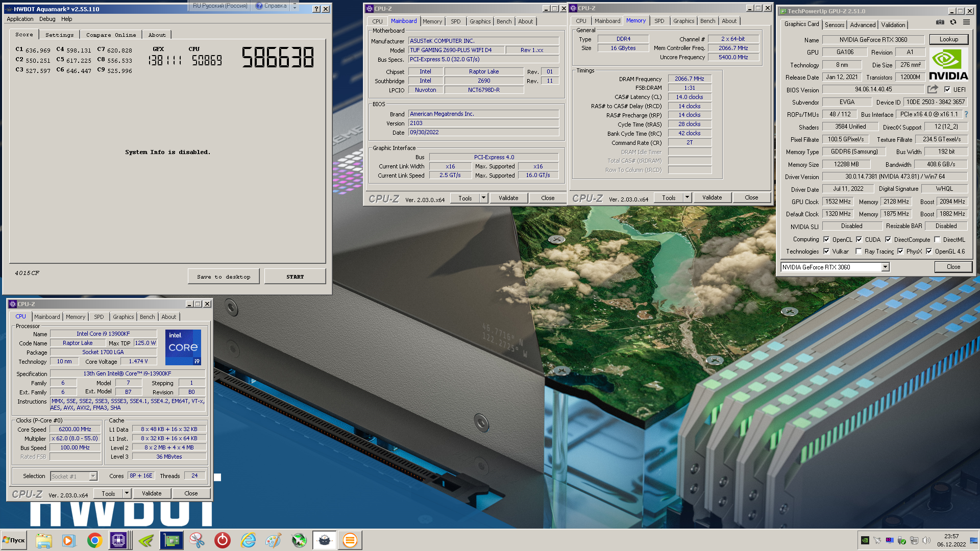Open the Debug menu in Aquamark
The image size is (980, 551).
pos(47,19)
